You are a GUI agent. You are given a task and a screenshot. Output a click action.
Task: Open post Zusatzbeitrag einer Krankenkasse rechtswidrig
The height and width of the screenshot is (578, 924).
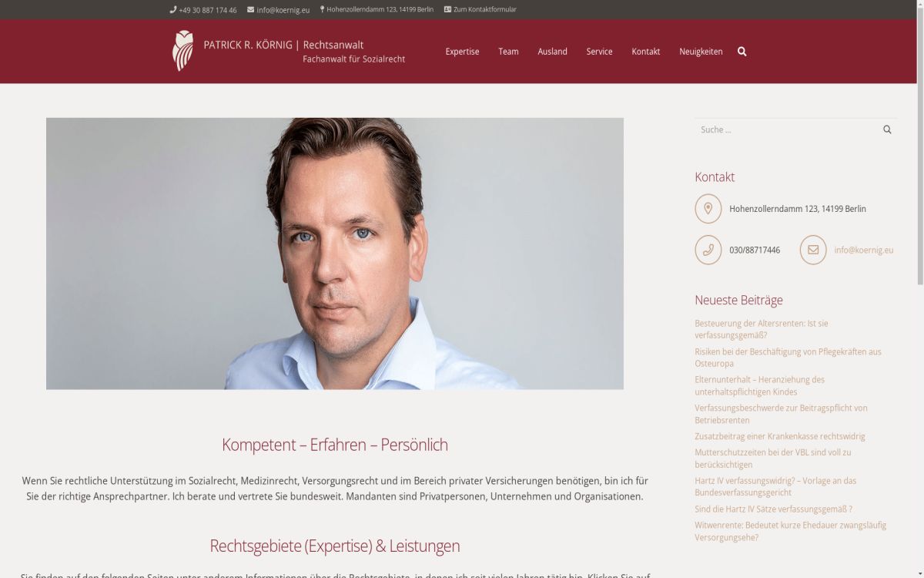tap(779, 436)
